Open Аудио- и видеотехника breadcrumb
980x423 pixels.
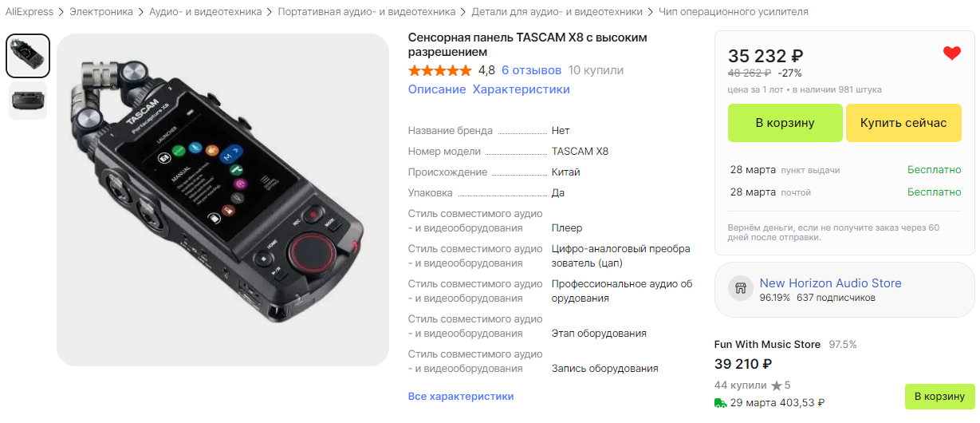click(205, 12)
